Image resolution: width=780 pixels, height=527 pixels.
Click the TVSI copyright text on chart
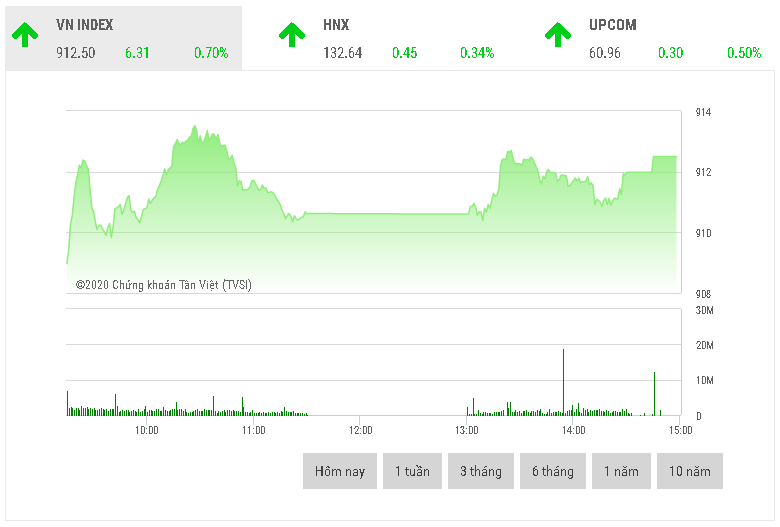pyautogui.click(x=164, y=285)
